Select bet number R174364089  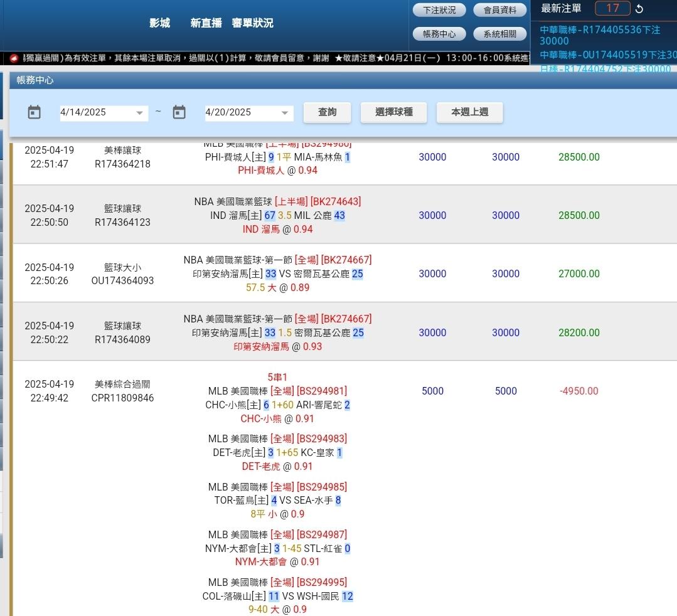coord(122,340)
